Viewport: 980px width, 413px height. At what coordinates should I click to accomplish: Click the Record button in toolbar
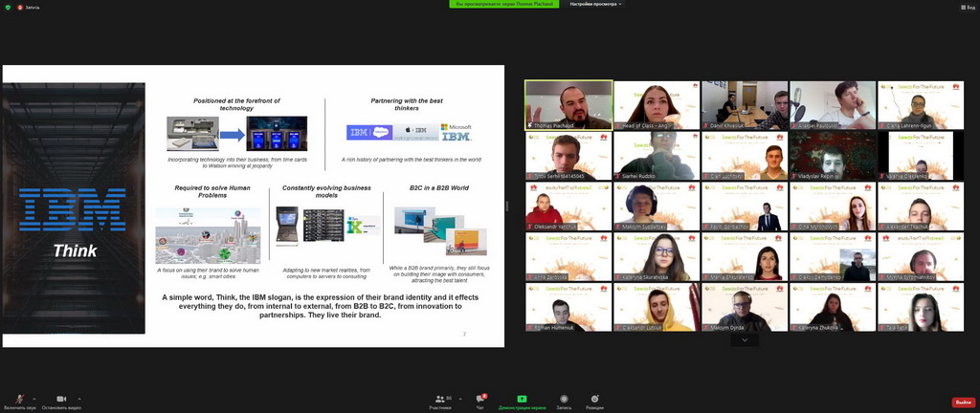coord(564,401)
